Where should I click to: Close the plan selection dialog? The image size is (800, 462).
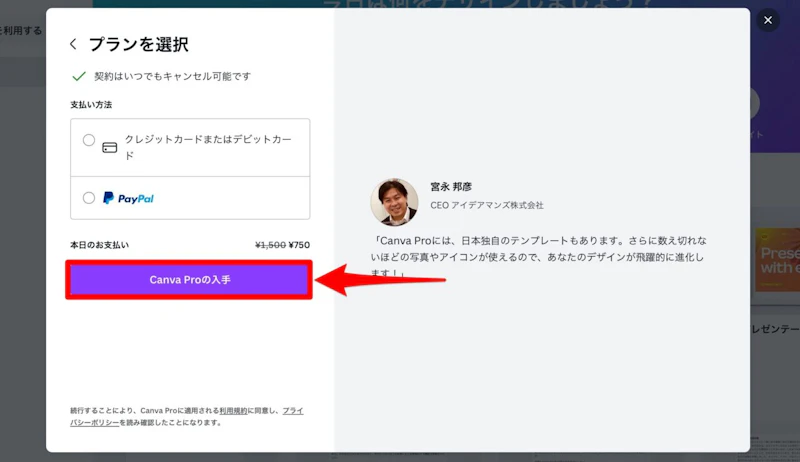tap(768, 20)
